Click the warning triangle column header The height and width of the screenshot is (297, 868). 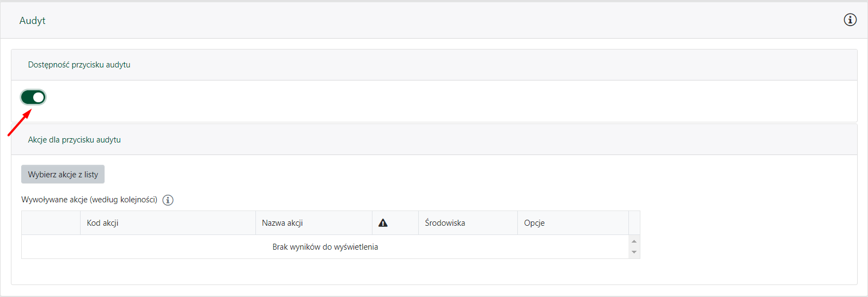coord(383,223)
